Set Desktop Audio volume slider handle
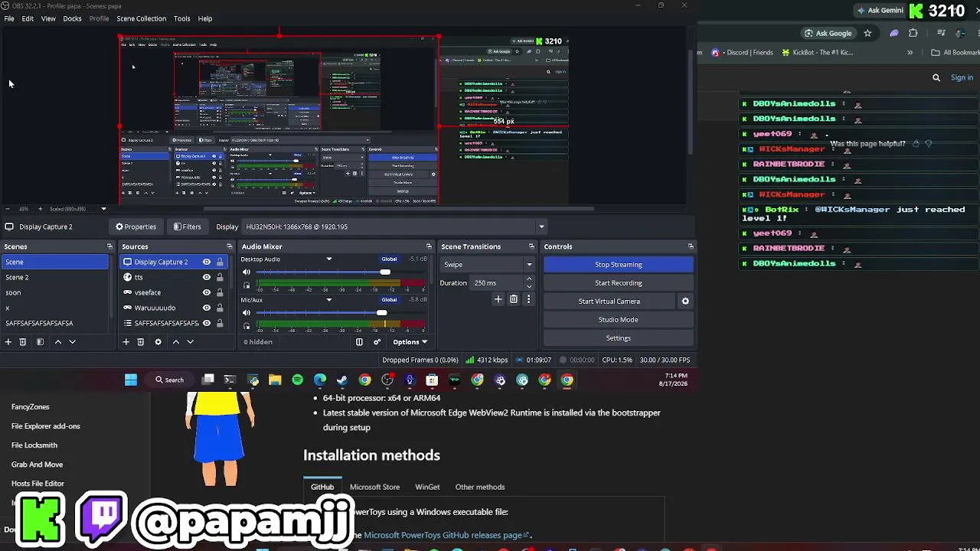The width and height of the screenshot is (980, 551). coord(385,272)
